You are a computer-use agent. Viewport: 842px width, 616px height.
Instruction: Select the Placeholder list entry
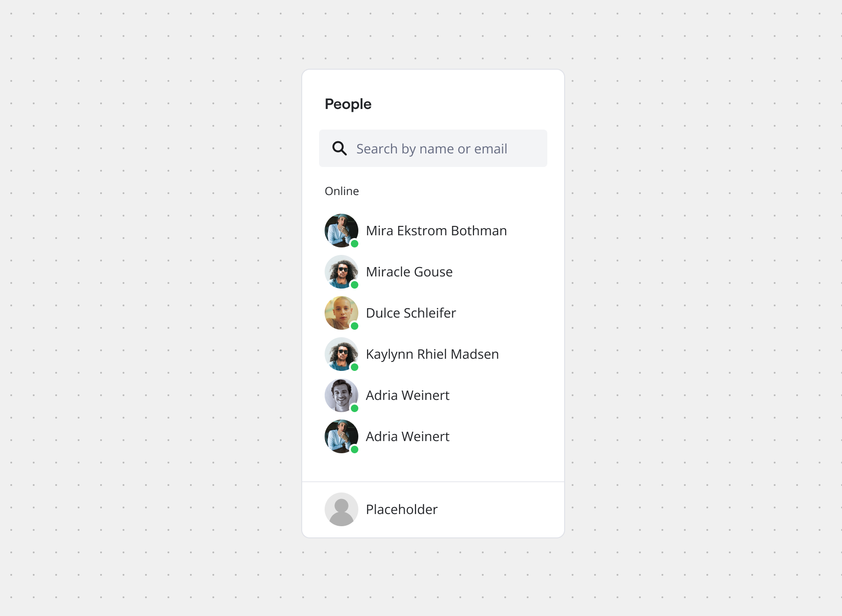pyautogui.click(x=401, y=509)
